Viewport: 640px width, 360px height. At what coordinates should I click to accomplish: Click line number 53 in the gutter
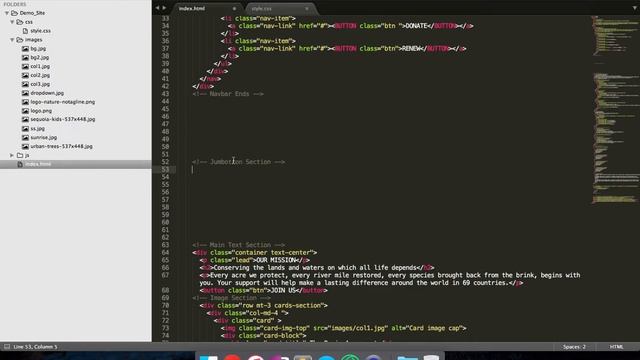[165, 170]
